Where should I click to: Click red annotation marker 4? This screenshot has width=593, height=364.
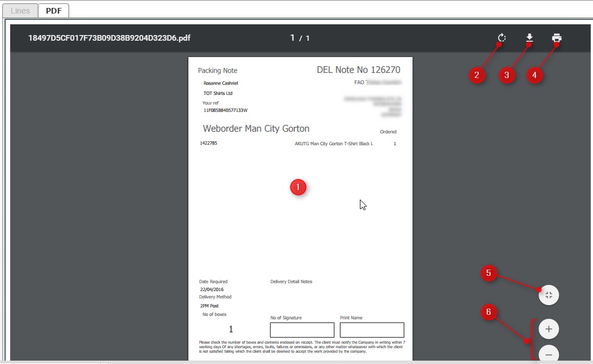(534, 75)
